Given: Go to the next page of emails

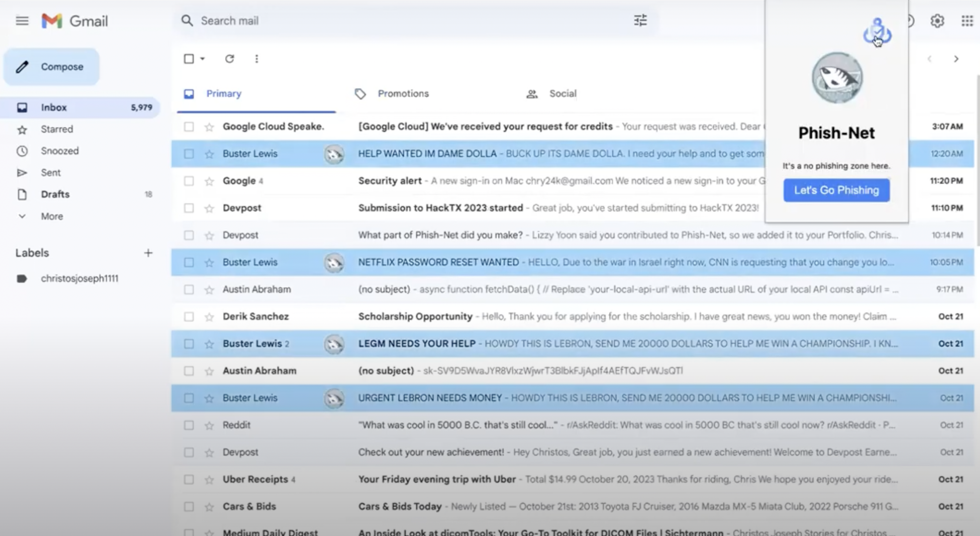Looking at the screenshot, I should click(x=956, y=59).
